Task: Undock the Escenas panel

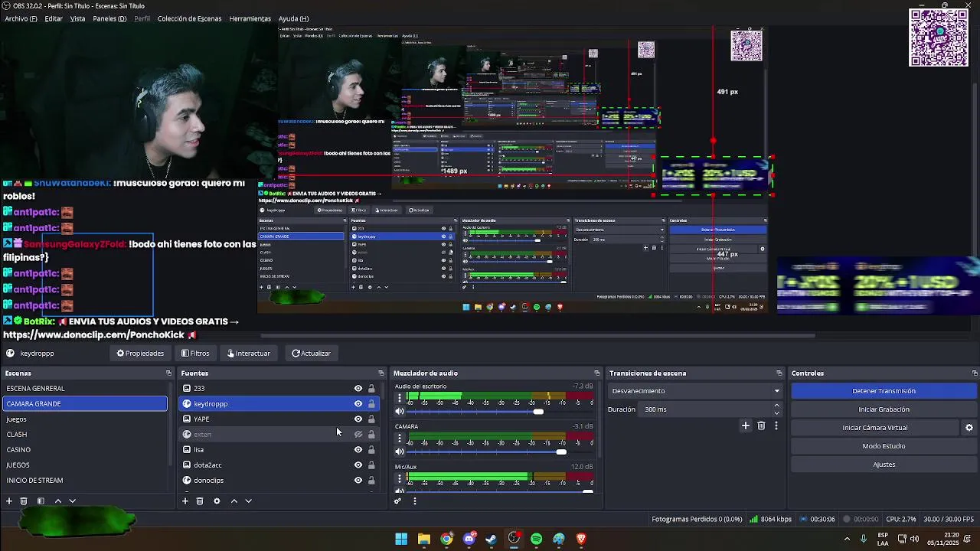Action: pyautogui.click(x=168, y=373)
